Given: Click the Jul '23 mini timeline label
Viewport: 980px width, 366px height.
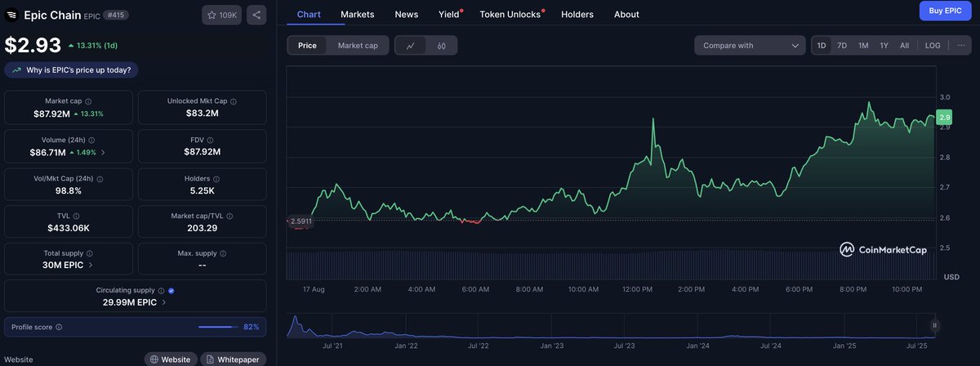Looking at the screenshot, I should (625, 346).
